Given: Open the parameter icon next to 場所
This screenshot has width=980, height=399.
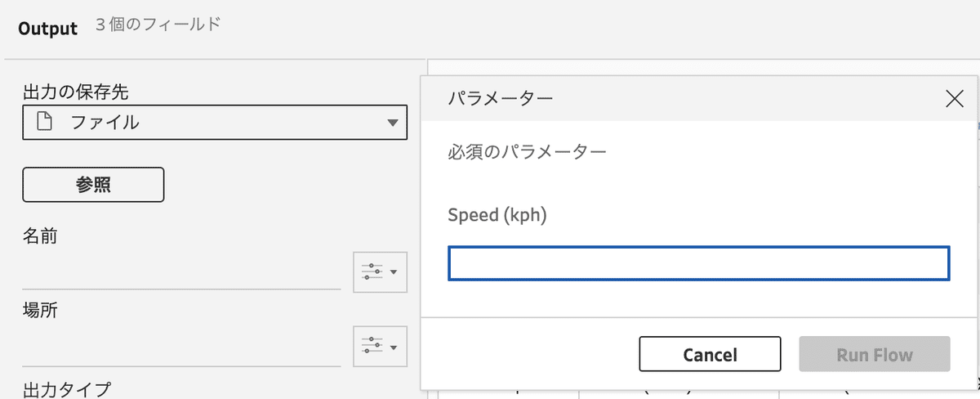Looking at the screenshot, I should coord(380,347).
